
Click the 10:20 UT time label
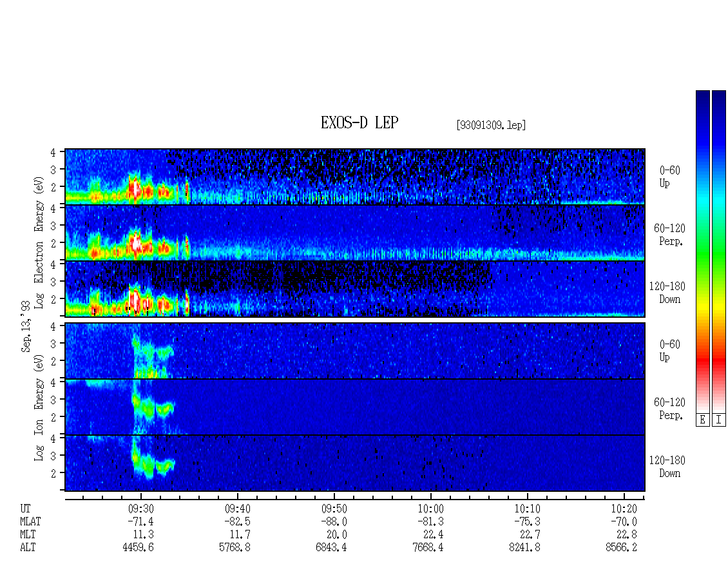(624, 509)
